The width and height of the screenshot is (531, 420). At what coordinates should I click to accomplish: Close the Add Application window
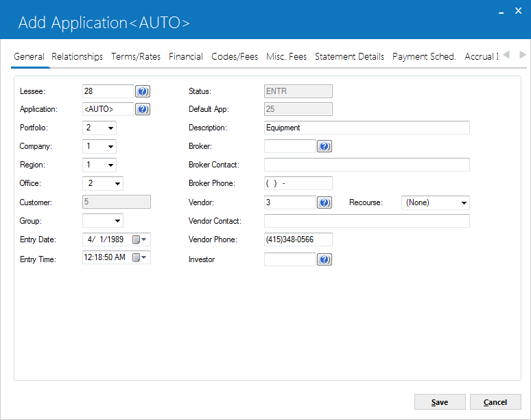click(x=518, y=11)
